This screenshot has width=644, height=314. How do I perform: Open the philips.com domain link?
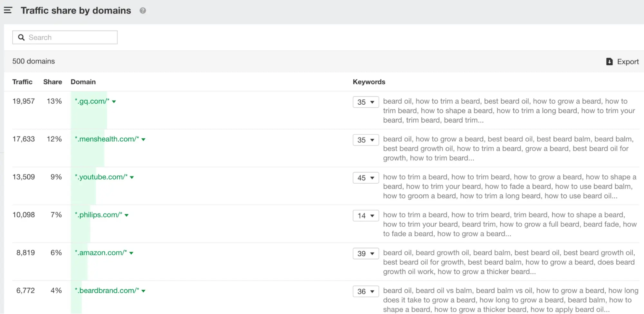click(x=99, y=215)
